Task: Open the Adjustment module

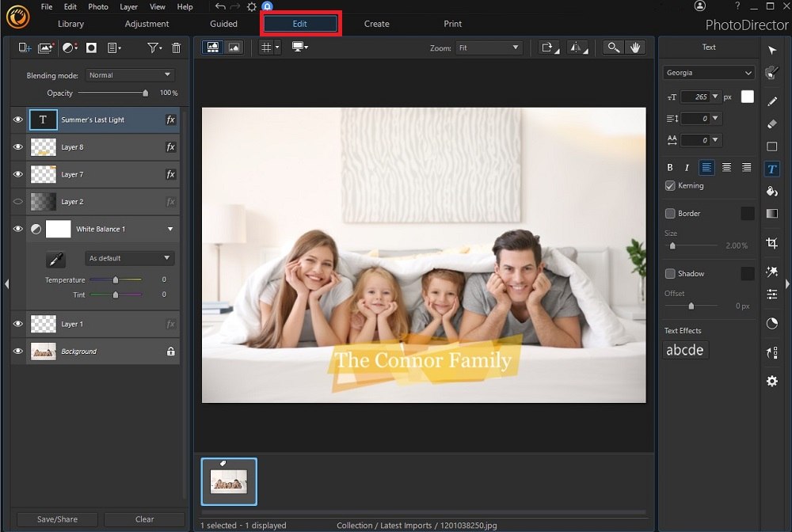Action: tap(147, 24)
